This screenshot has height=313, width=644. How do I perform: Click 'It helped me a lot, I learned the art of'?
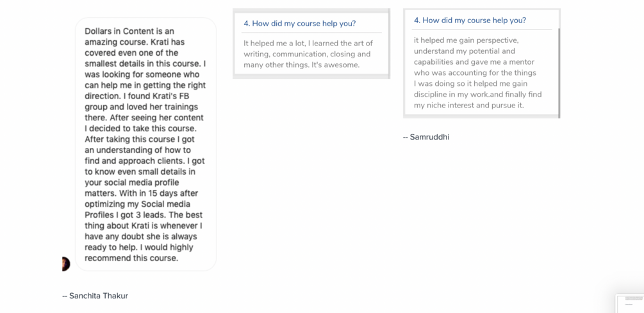tap(308, 44)
